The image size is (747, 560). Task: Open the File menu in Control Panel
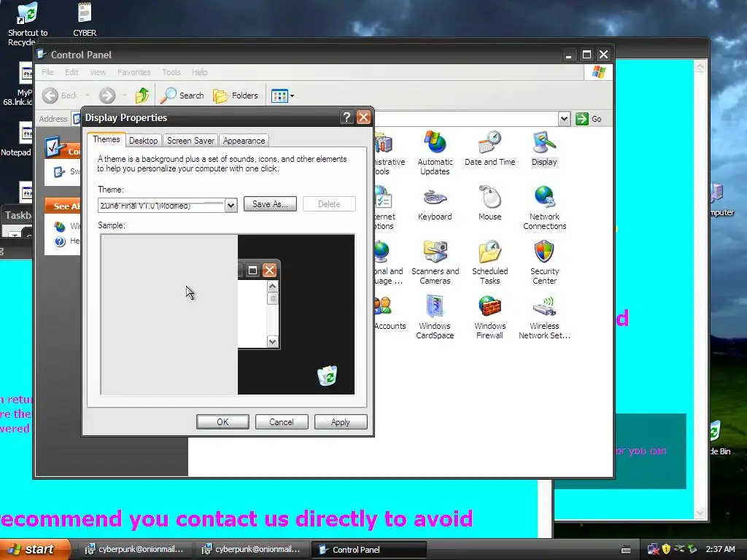pyautogui.click(x=47, y=72)
